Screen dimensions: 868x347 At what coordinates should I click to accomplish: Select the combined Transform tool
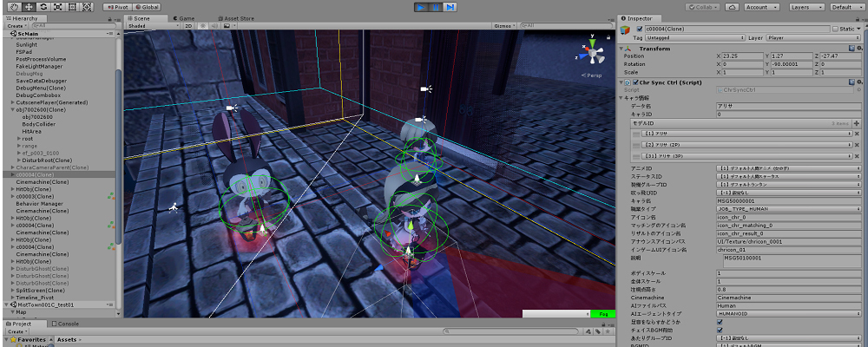tap(88, 7)
